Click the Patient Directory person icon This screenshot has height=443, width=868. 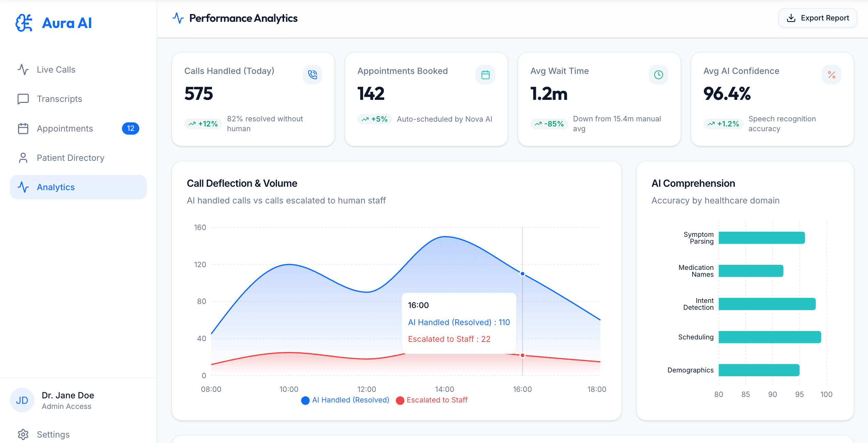coord(23,158)
